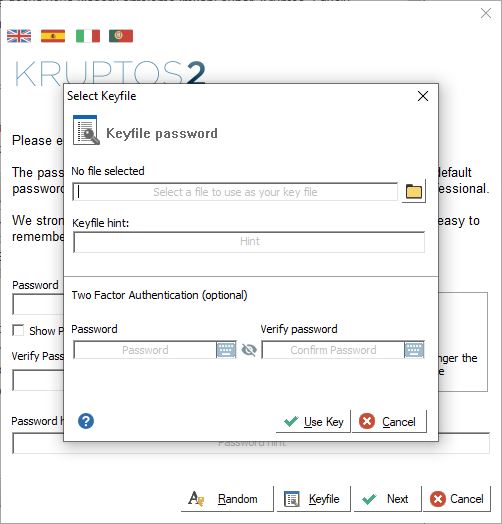
Task: Cancel the main Kruptos 2 setup window
Action: pos(457,499)
